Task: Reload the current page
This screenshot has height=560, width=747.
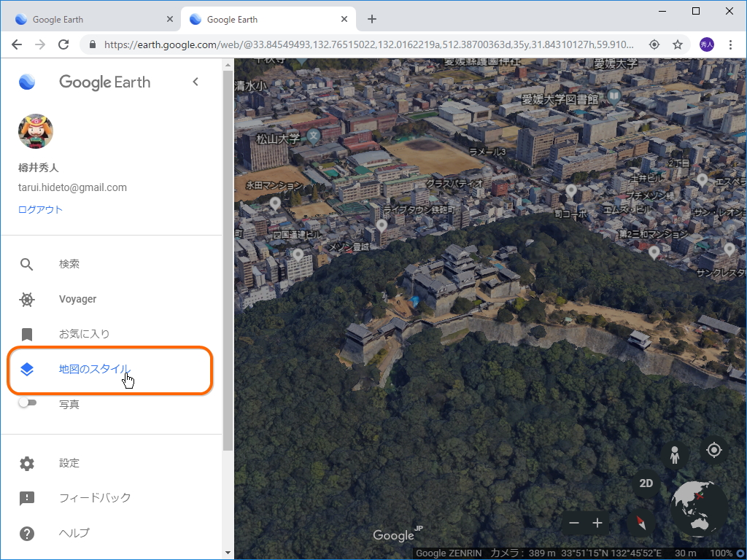Action: pos(63,44)
